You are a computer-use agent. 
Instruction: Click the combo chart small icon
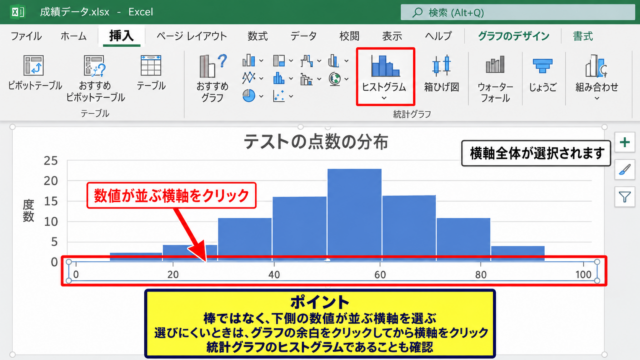point(334,61)
